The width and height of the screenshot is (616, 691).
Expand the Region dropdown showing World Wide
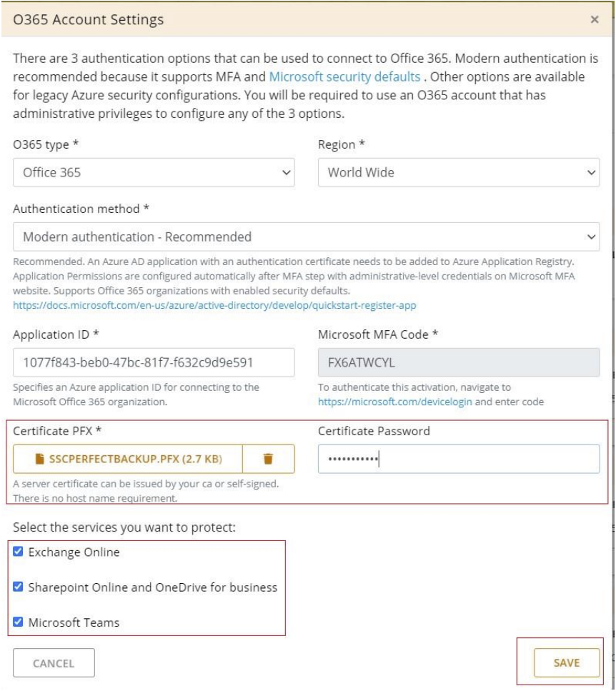[x=459, y=172]
